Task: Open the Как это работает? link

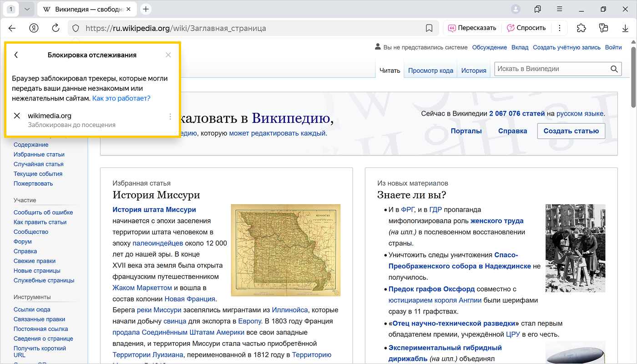Action: point(121,98)
